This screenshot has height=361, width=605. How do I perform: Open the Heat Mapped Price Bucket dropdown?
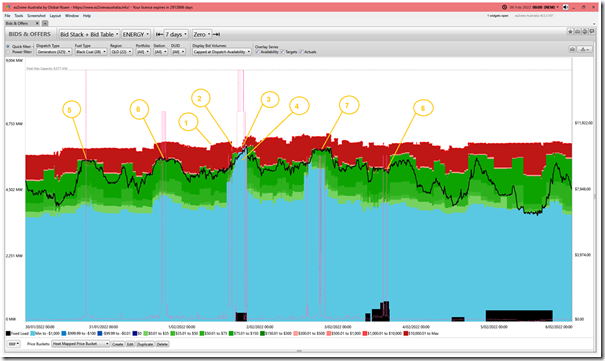(x=81, y=344)
